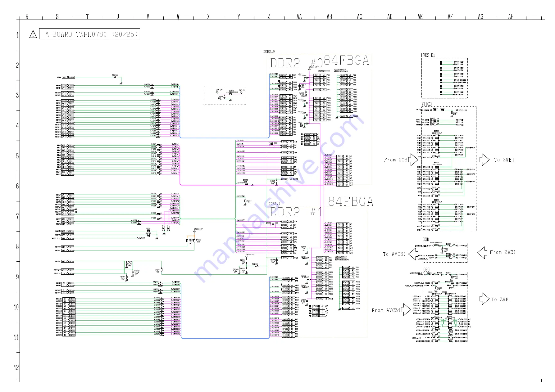The width and height of the screenshot is (555, 392).
Task: Click the warning triangle symbol beside the title
Action: pyautogui.click(x=33, y=34)
